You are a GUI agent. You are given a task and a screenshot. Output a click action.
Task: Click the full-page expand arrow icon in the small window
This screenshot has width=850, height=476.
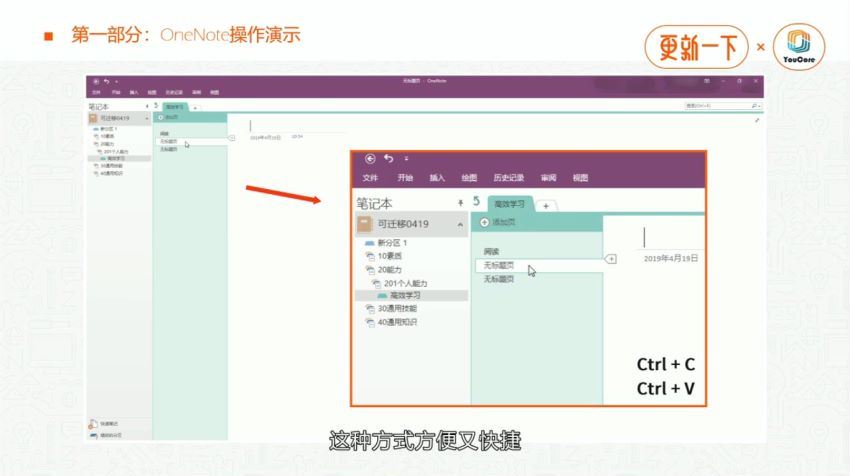point(757,120)
